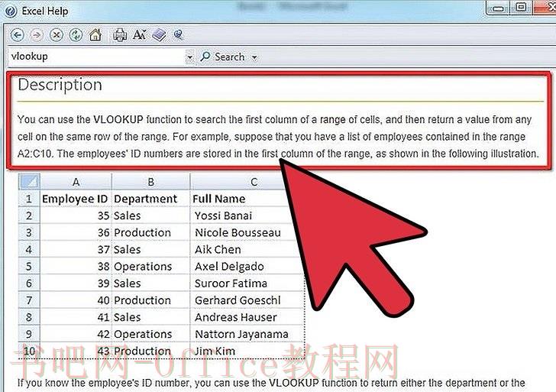Click the Excel Help title bar icon
The width and height of the screenshot is (556, 392).
click(11, 11)
